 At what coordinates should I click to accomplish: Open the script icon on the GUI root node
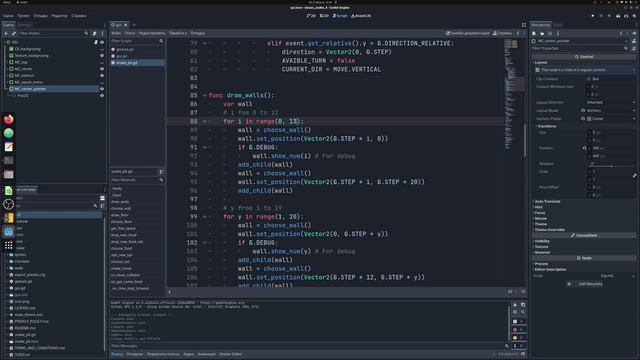96,42
